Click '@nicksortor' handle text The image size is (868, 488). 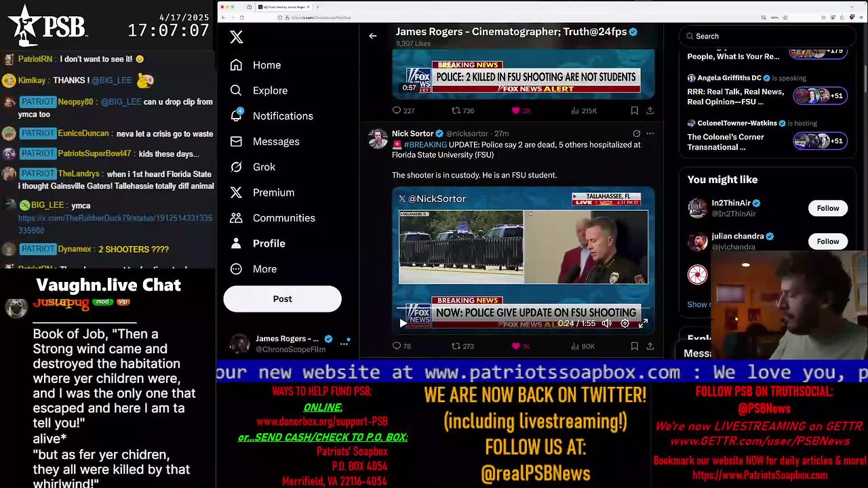pos(467,134)
